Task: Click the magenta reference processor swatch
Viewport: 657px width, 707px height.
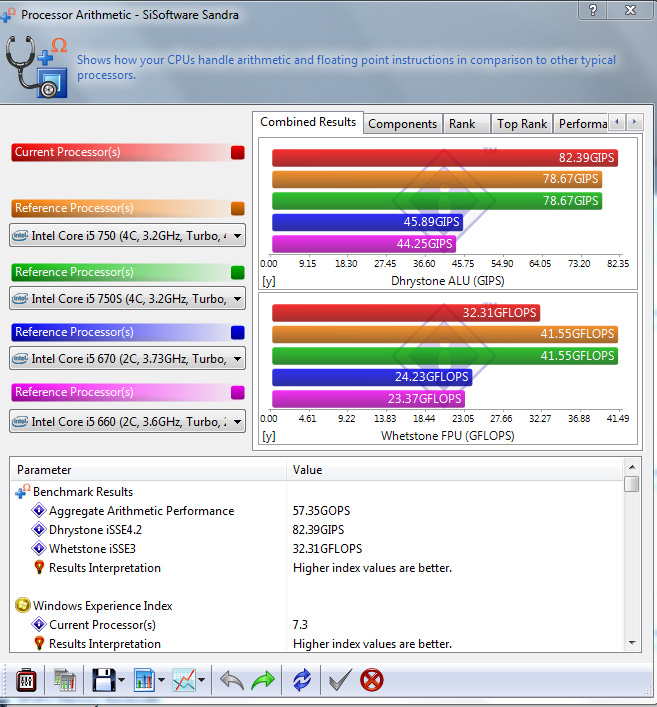Action: [x=238, y=392]
